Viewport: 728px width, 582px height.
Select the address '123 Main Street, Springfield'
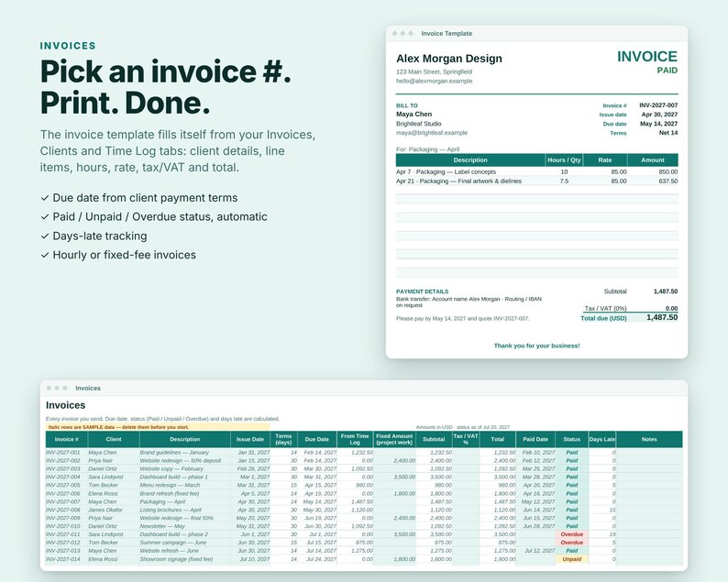coord(434,71)
